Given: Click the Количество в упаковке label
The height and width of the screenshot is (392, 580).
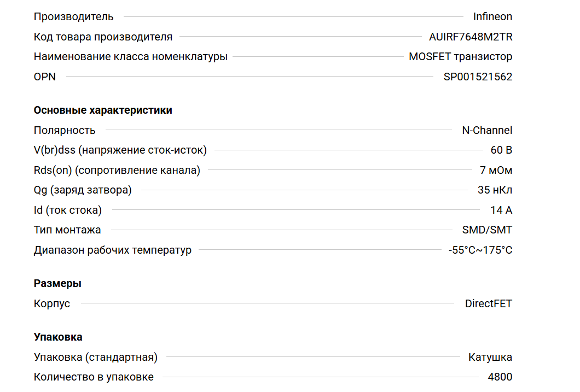Looking at the screenshot, I should tap(94, 377).
